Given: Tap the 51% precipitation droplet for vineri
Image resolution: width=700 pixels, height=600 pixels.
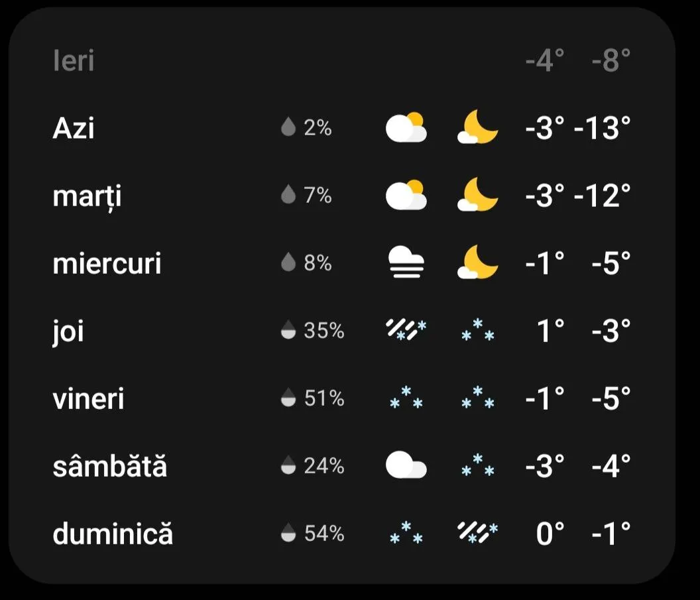Looking at the screenshot, I should [288, 398].
